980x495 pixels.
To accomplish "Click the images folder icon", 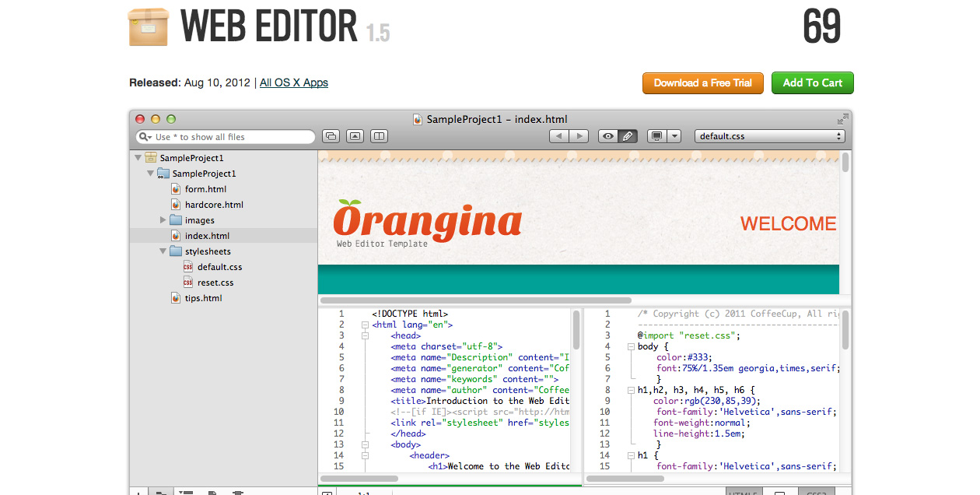I will coord(176,220).
